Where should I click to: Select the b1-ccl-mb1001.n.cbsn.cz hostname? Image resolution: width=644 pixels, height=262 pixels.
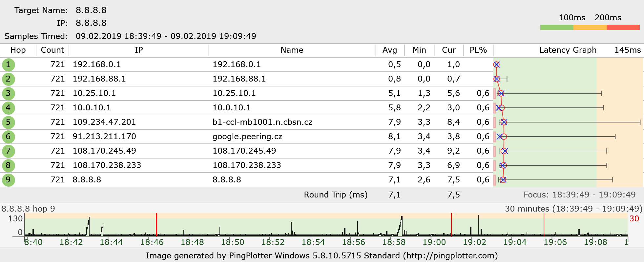pos(262,122)
